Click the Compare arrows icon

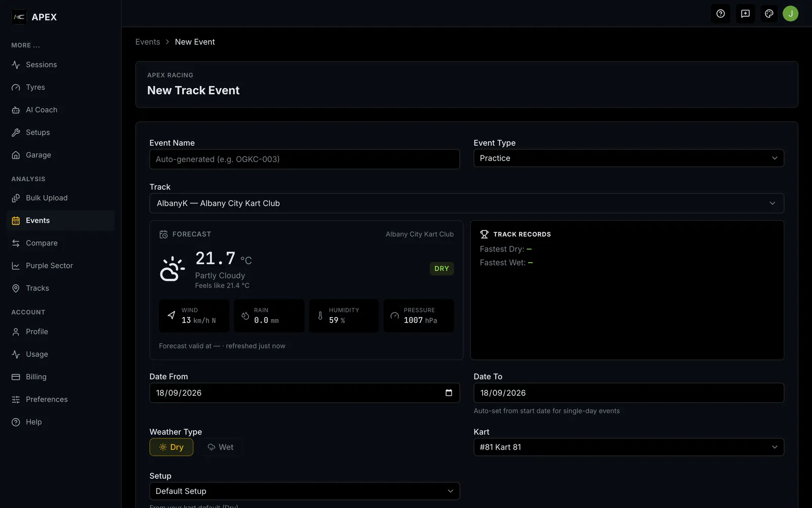[16, 243]
